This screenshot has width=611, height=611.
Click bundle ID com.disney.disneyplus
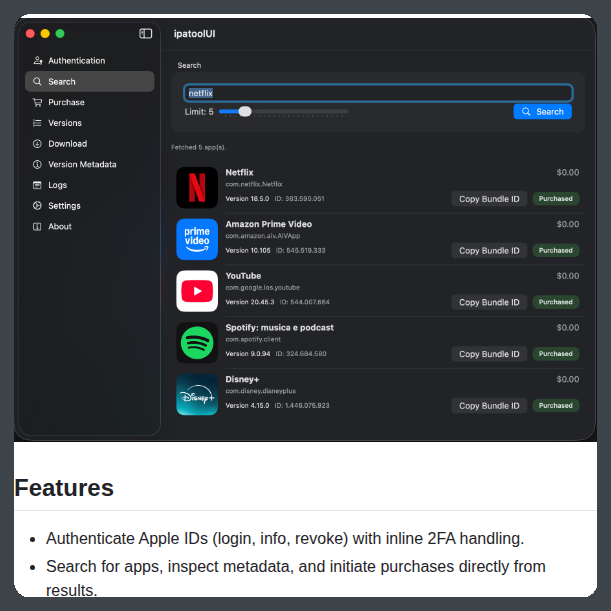(260, 391)
